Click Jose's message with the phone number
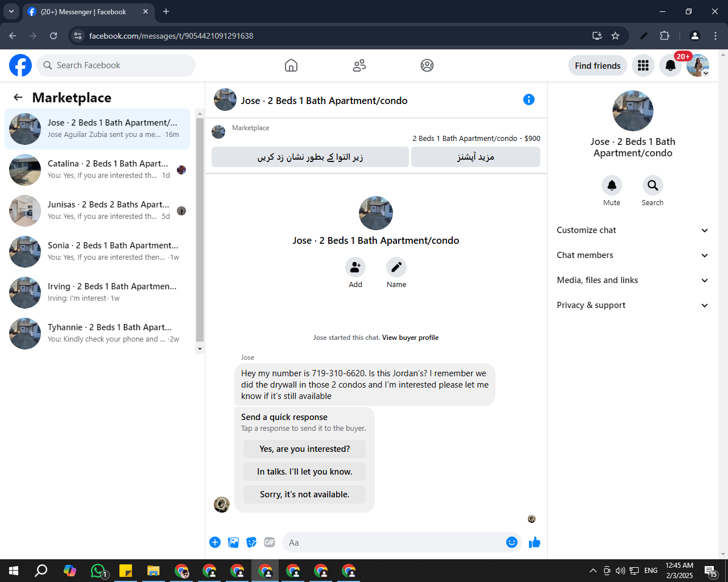This screenshot has width=728, height=582. point(365,385)
